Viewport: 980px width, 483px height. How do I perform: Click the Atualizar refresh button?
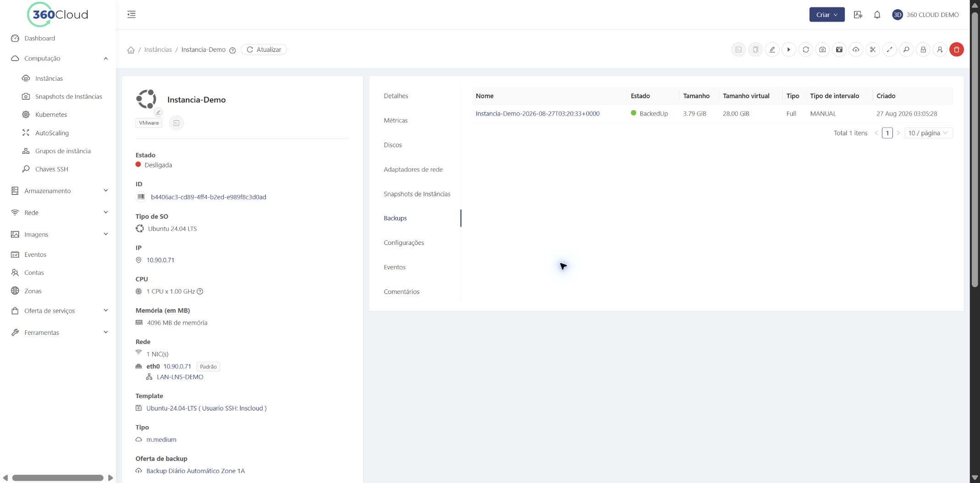pyautogui.click(x=264, y=50)
